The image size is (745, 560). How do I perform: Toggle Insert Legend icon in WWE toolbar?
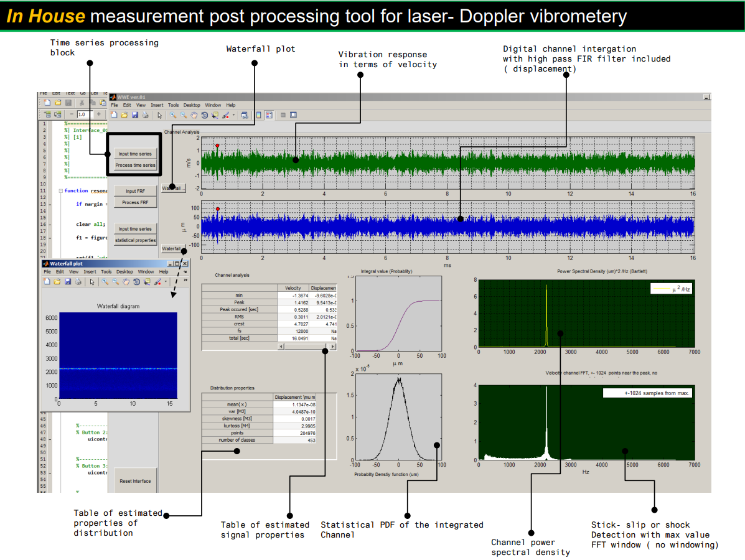[269, 115]
